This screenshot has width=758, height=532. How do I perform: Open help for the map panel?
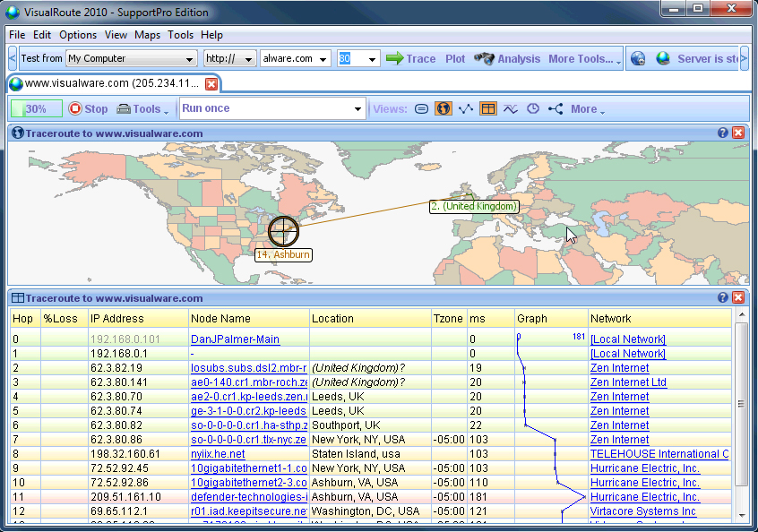tap(723, 133)
